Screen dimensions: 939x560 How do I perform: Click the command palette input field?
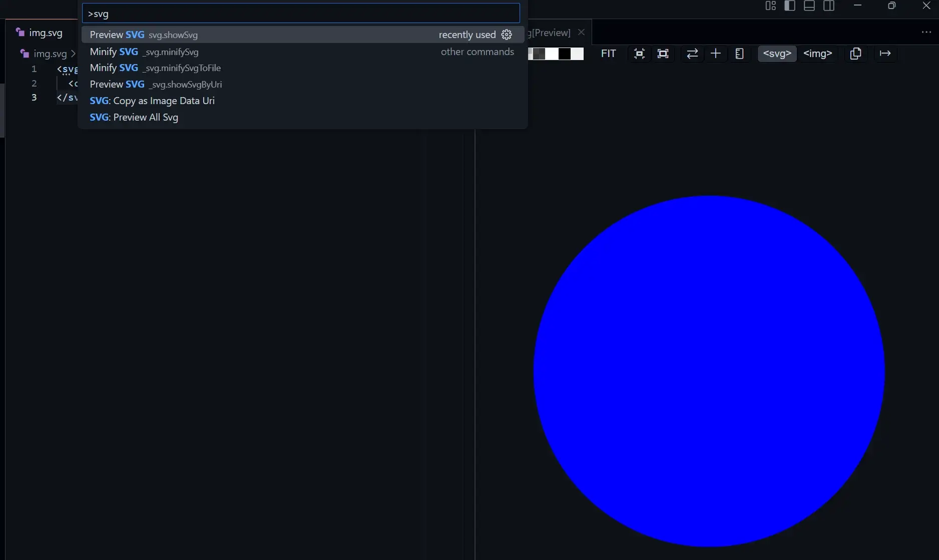tap(301, 14)
